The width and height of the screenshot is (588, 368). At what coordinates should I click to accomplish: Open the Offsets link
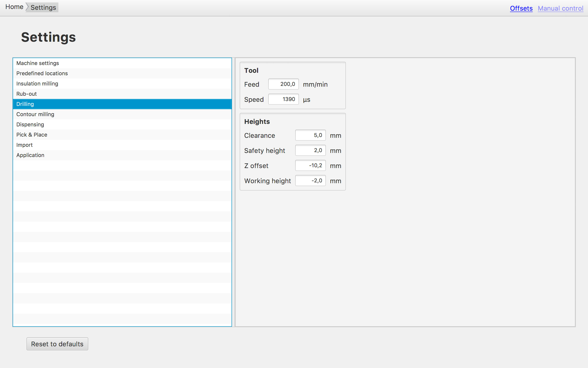(521, 9)
